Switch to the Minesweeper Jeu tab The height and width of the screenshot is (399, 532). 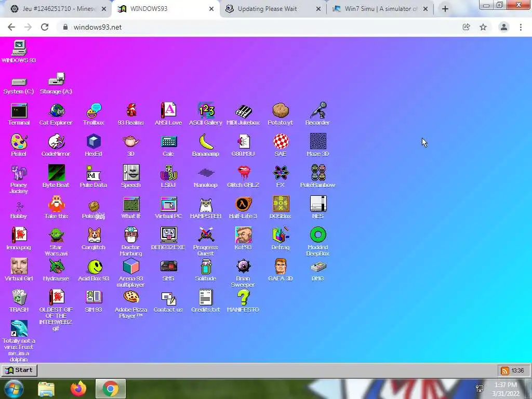point(55,9)
